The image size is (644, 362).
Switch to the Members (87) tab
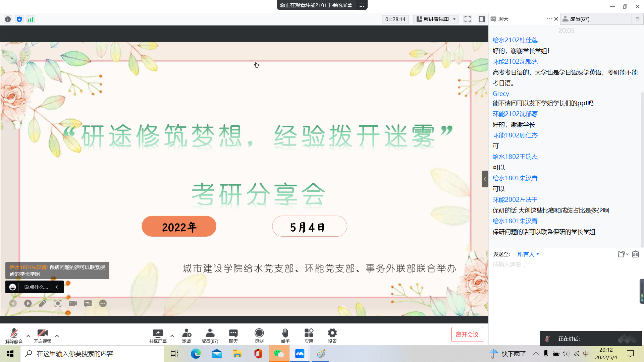(x=579, y=19)
